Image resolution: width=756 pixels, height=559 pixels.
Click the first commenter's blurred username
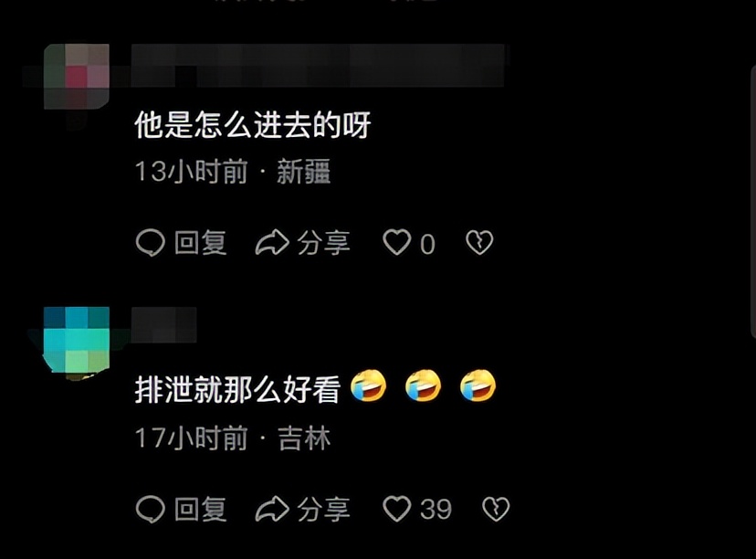[x=319, y=65]
